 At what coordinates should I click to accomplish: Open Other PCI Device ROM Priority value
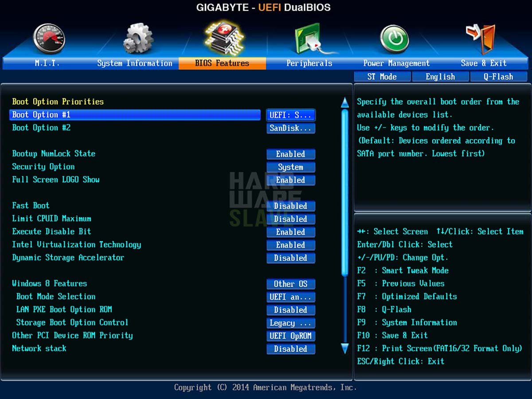tap(291, 336)
